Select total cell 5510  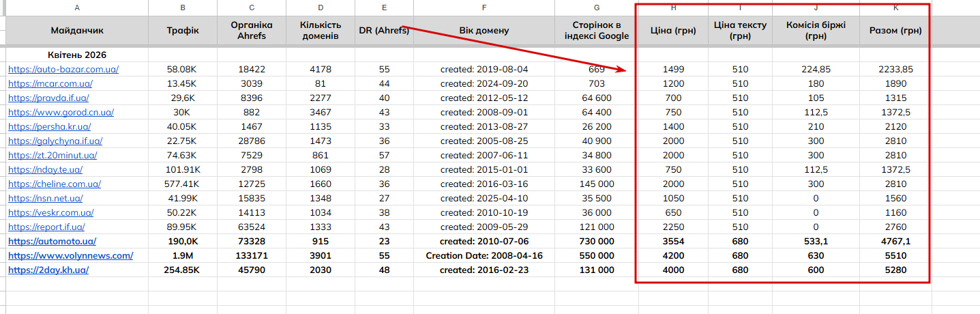[x=895, y=256]
